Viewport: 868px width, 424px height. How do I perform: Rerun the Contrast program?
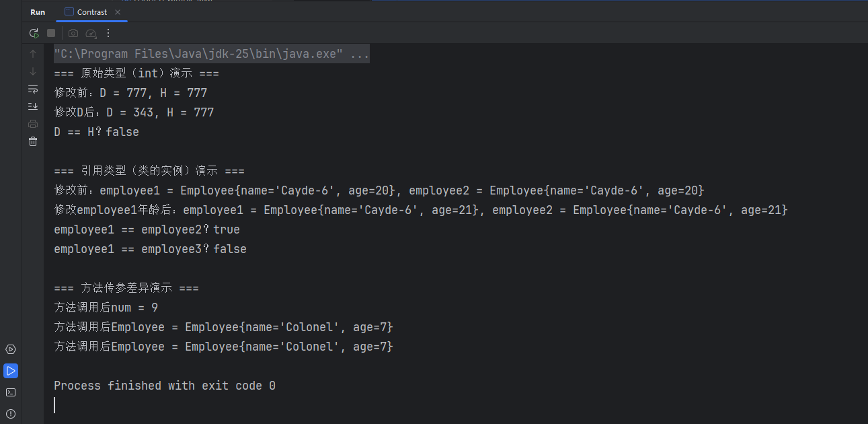[34, 33]
